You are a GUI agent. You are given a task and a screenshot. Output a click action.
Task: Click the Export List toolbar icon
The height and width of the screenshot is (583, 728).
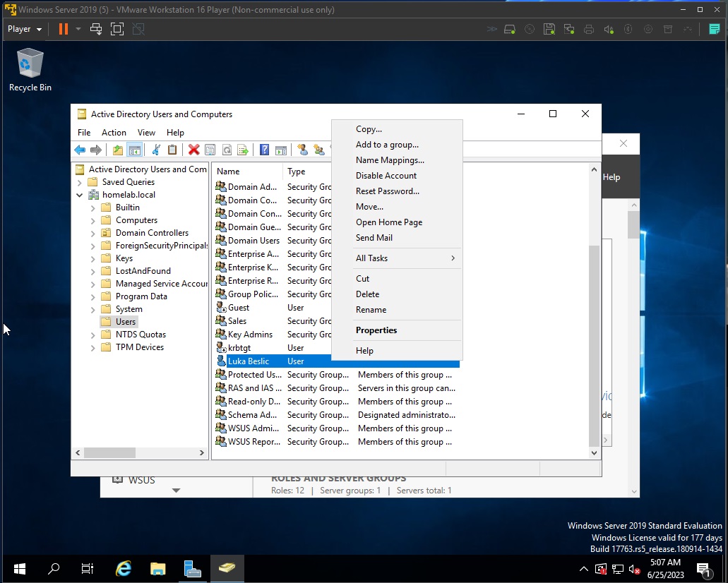(243, 150)
